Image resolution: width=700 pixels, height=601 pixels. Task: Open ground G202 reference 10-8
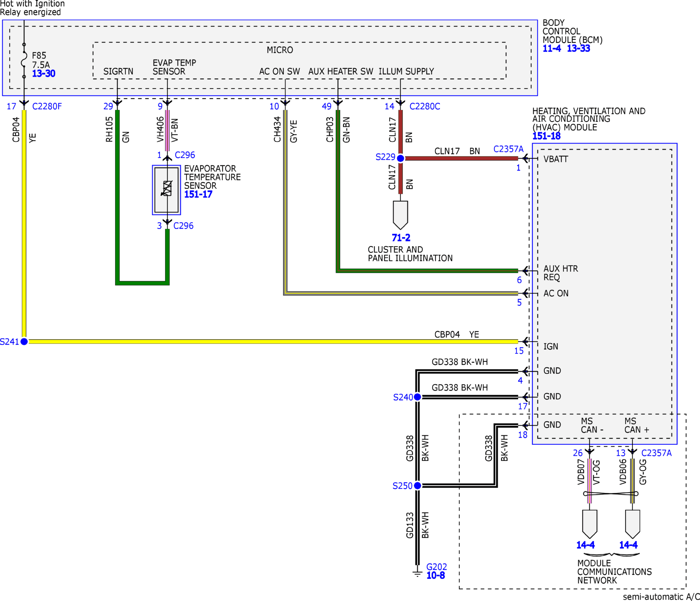click(x=435, y=575)
